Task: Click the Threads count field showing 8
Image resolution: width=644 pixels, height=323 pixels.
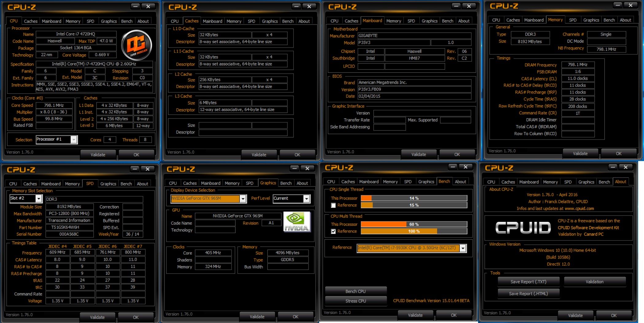Action: 145,140
